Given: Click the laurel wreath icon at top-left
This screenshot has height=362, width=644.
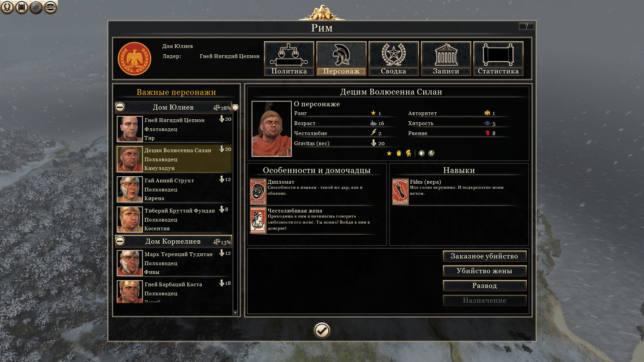Looking at the screenshot, I should tap(7, 7).
